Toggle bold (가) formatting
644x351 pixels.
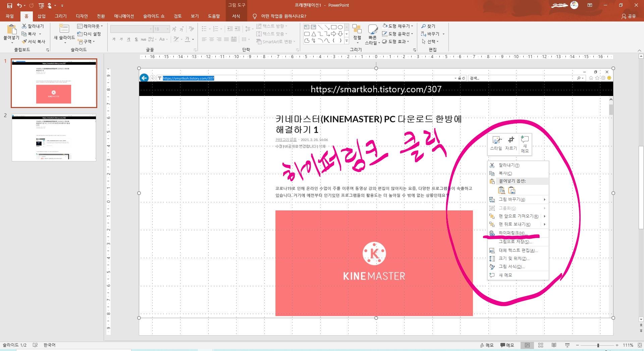coord(114,40)
